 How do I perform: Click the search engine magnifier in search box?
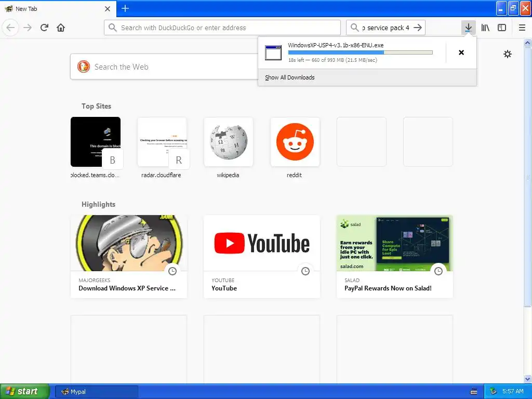coord(354,28)
